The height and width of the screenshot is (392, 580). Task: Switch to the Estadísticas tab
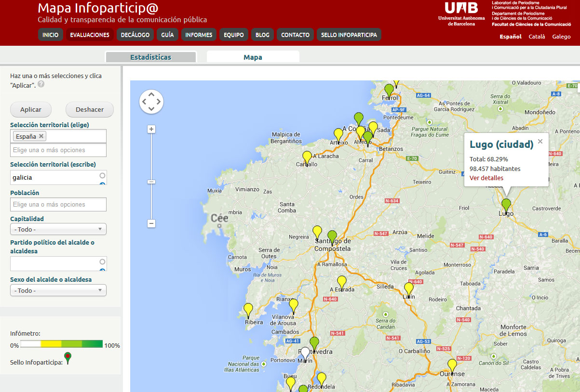(151, 57)
